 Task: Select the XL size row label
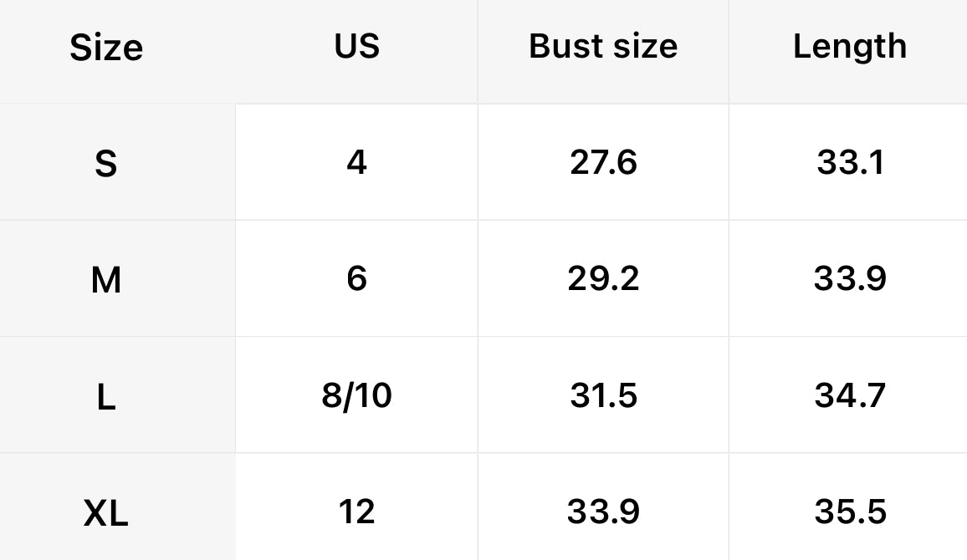(x=106, y=512)
